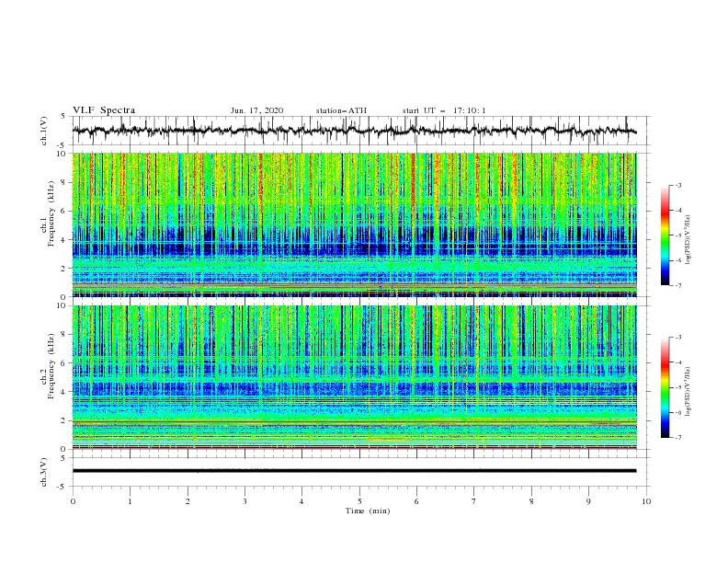Screen dimensions: 728x563
Task: Select the "start UT = 17:10:1" text
Action: click(444, 110)
